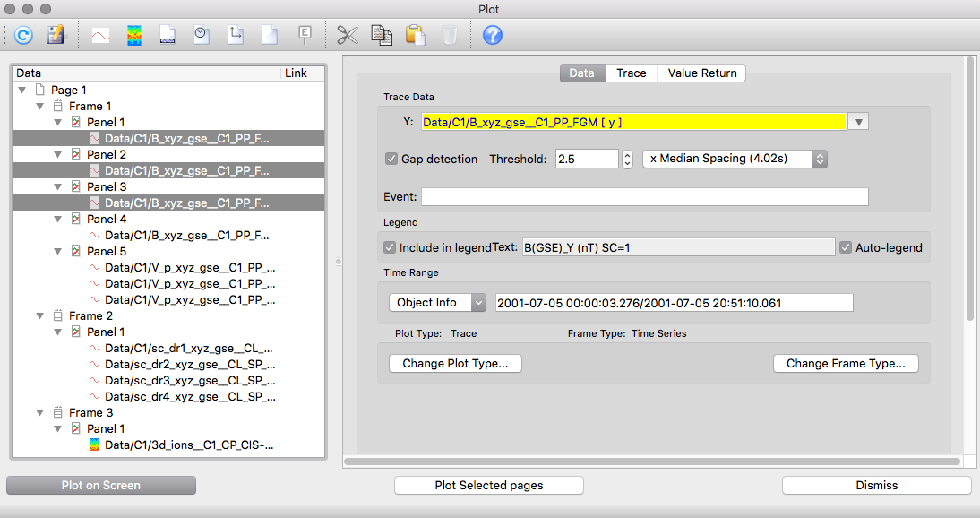The height and width of the screenshot is (518, 980).
Task: Click the copy icon in the toolbar
Action: coord(382,35)
